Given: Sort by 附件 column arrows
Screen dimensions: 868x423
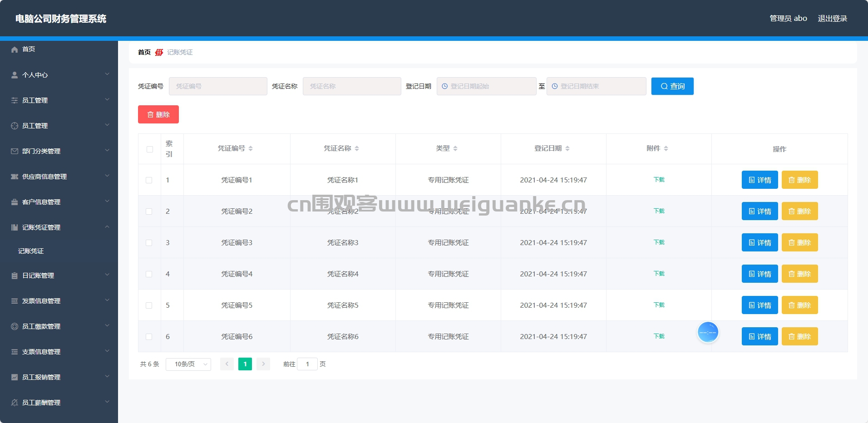Looking at the screenshot, I should tap(666, 148).
